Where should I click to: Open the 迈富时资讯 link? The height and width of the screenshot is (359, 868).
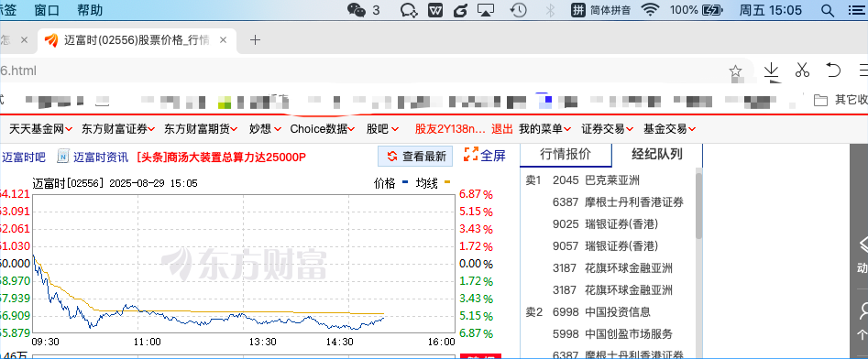[93, 157]
